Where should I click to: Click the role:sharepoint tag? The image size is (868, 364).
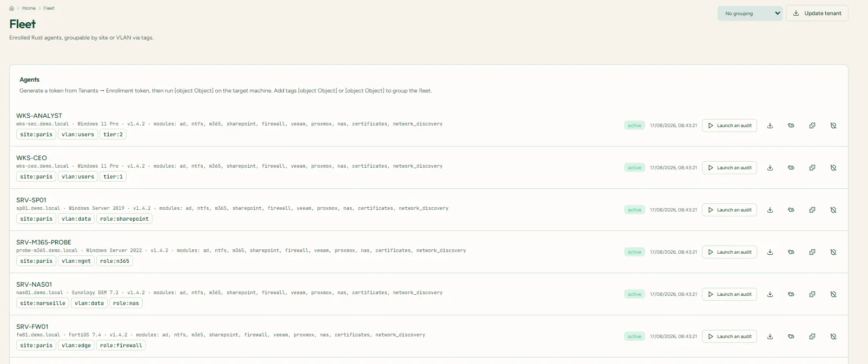pos(124,219)
